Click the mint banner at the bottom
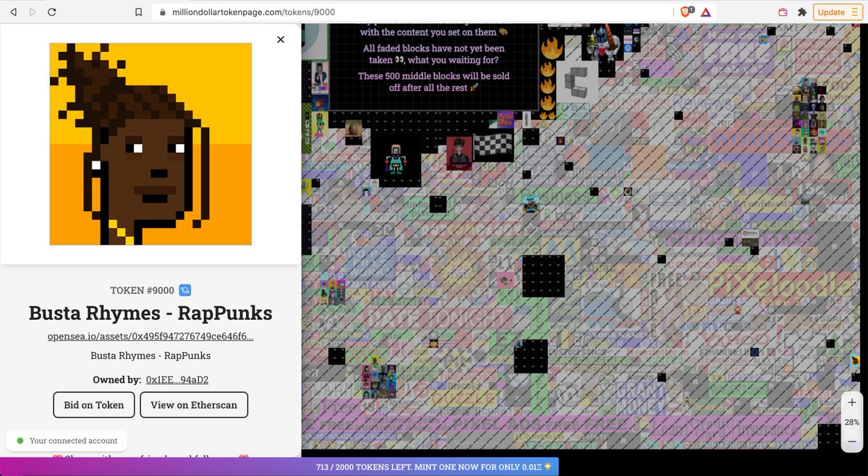 pos(434,467)
